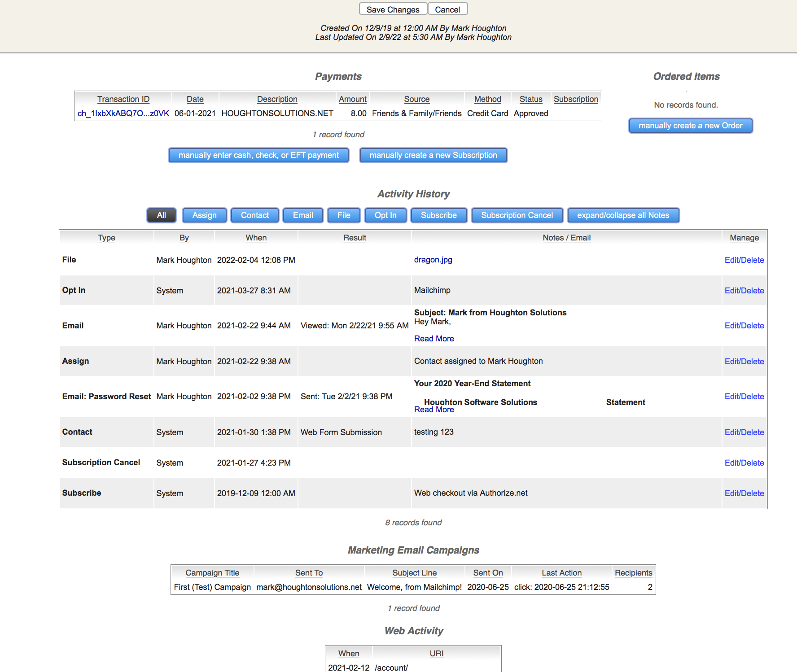The width and height of the screenshot is (797, 672).
Task: Toggle expand/collapse all Notes
Action: pyautogui.click(x=623, y=215)
